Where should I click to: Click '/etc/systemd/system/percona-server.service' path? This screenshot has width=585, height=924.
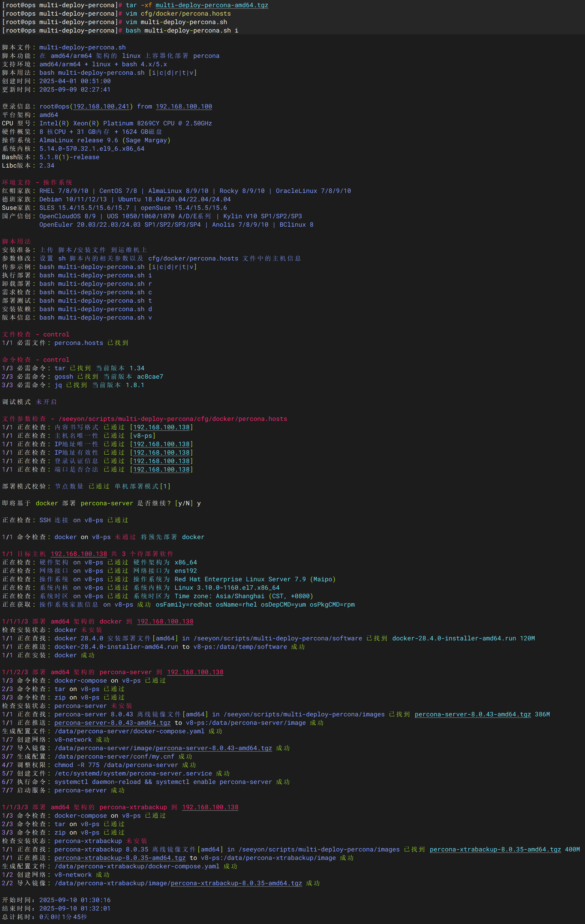133,774
